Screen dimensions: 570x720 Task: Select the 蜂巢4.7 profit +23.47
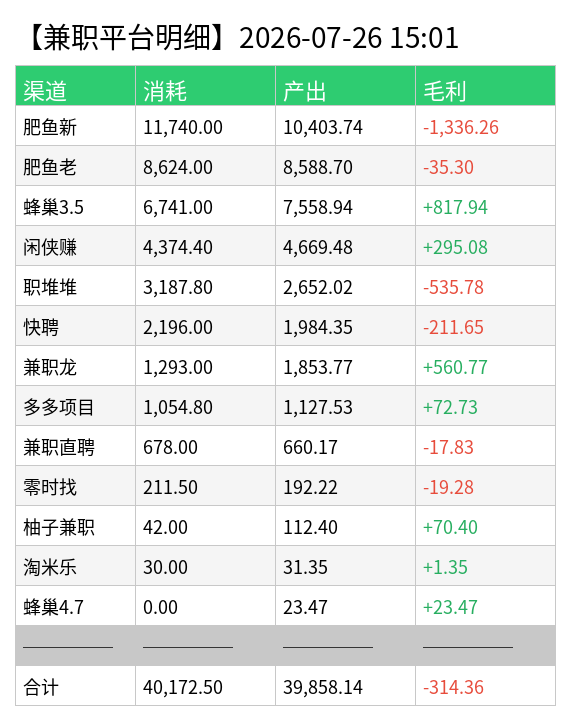(x=450, y=607)
